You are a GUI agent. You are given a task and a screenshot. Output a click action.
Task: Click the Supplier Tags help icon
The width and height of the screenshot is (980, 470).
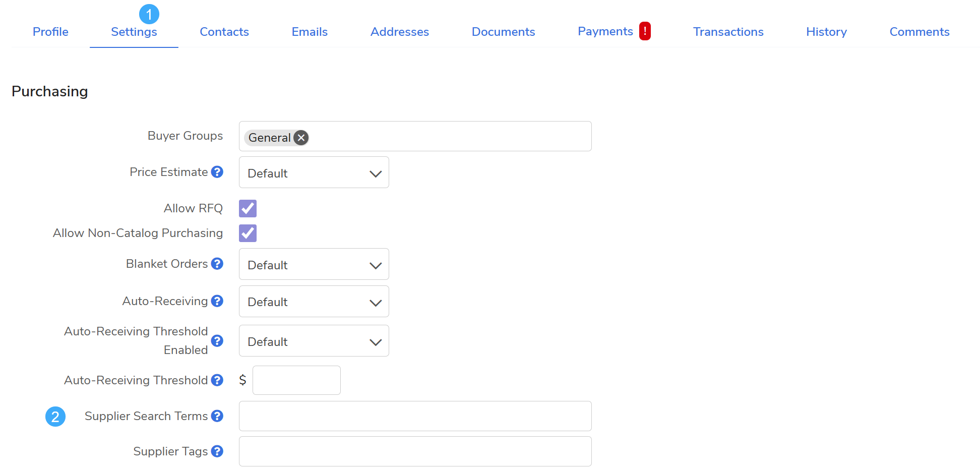(217, 451)
